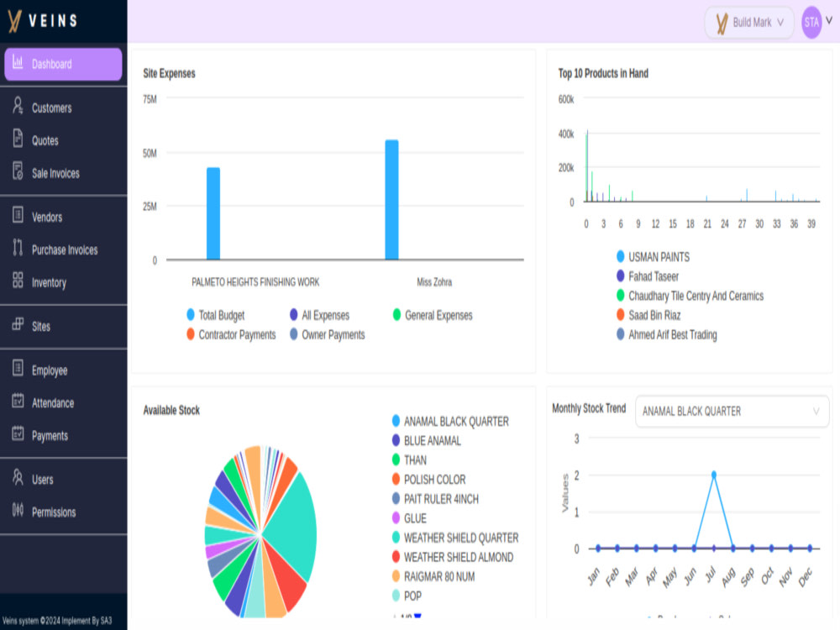Click the Employee list icon

(x=18, y=368)
